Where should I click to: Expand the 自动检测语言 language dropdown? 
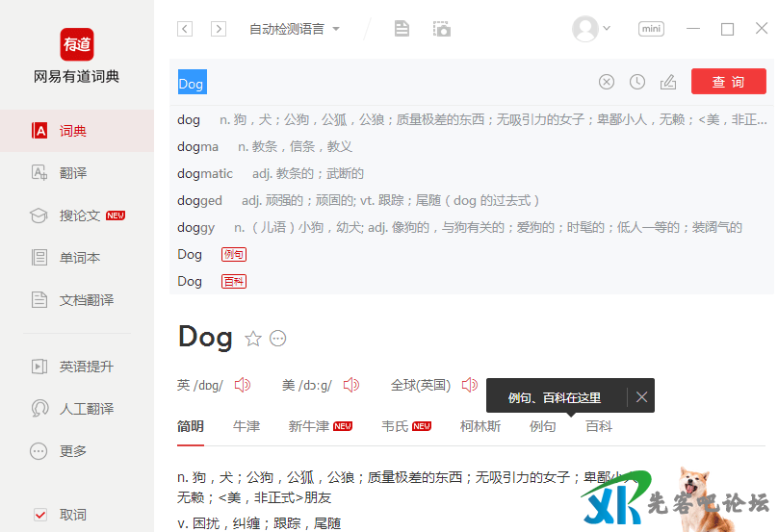[x=295, y=29]
